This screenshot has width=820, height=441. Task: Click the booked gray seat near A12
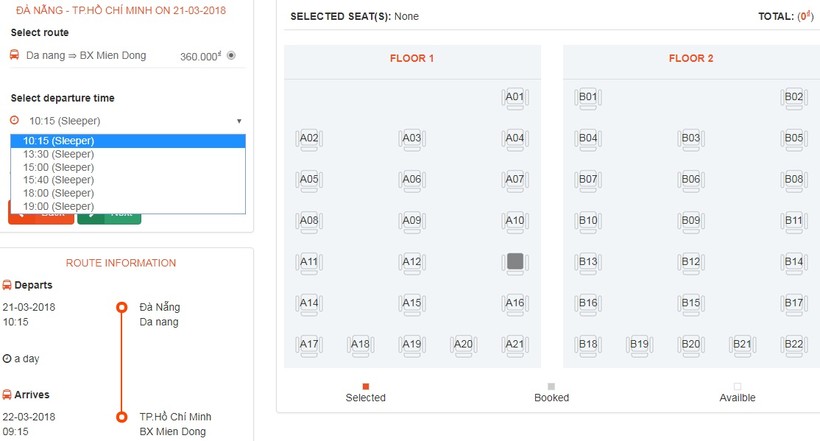click(514, 262)
